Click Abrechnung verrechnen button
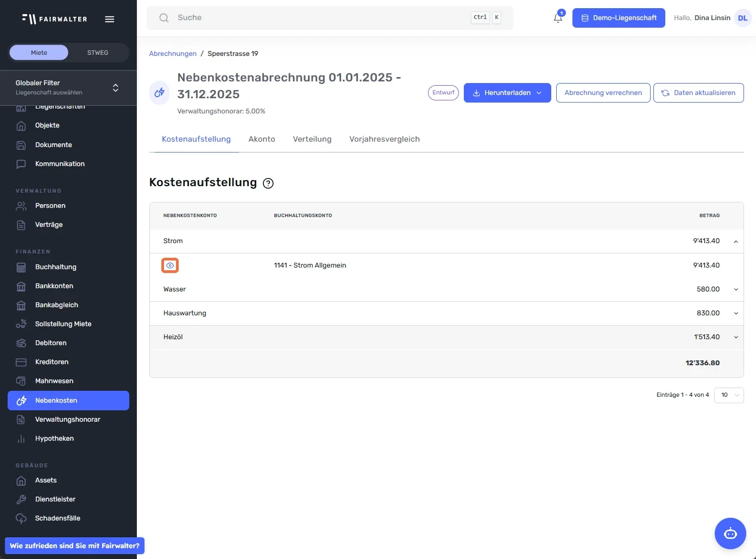Viewport: 756px width, 559px height. [x=603, y=93]
